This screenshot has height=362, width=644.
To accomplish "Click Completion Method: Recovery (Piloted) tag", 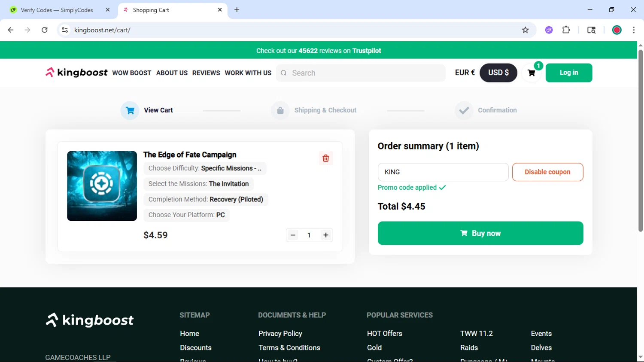I will click(206, 199).
